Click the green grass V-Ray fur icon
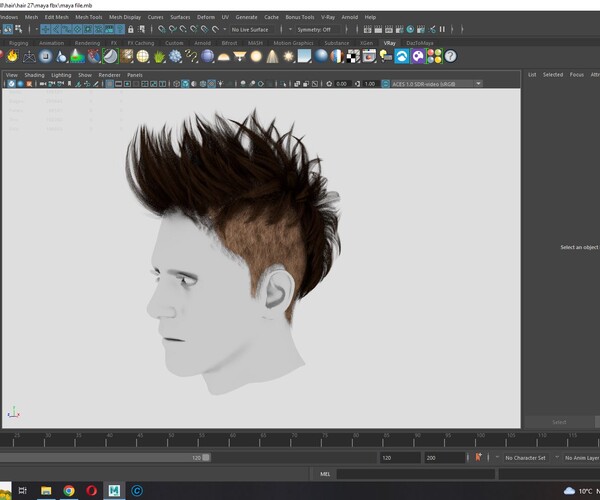600x500 pixels. 159,57
